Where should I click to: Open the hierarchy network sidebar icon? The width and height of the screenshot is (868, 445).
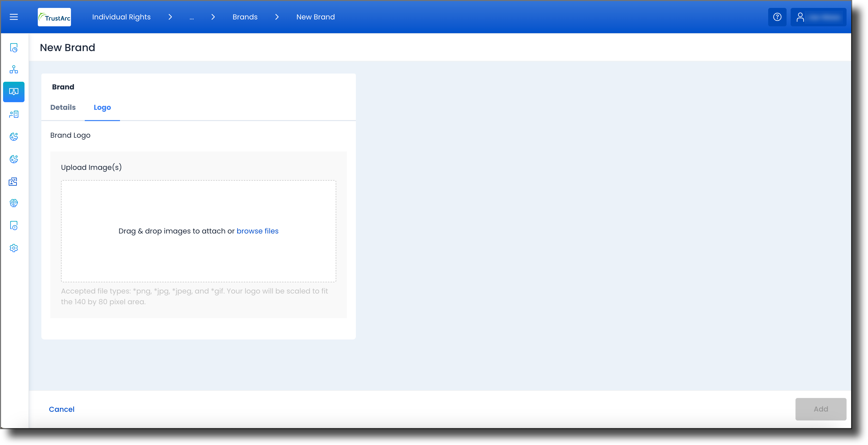point(14,69)
